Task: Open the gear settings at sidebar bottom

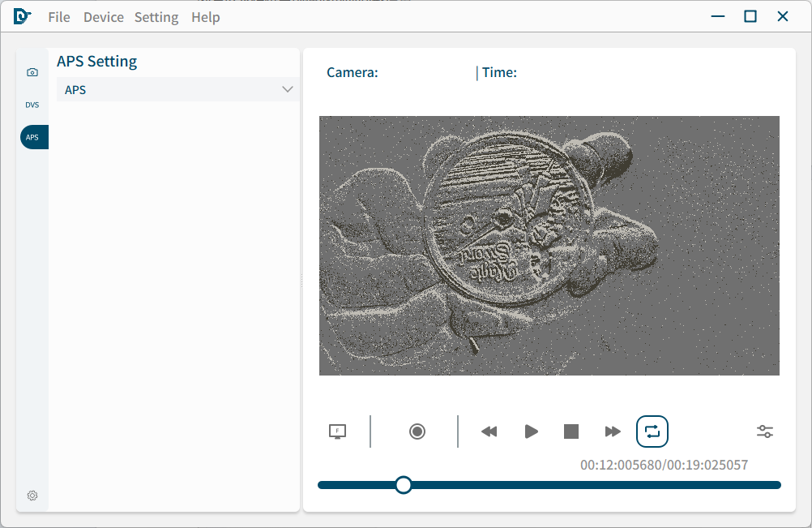Action: (x=32, y=496)
